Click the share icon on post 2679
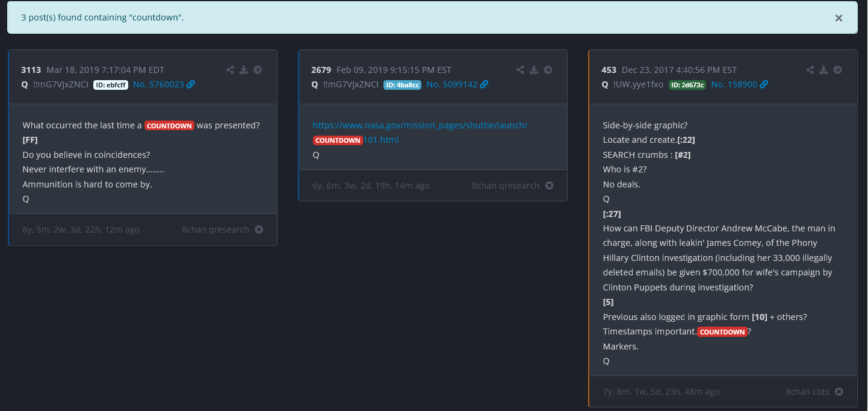The height and width of the screenshot is (411, 868). pos(520,70)
